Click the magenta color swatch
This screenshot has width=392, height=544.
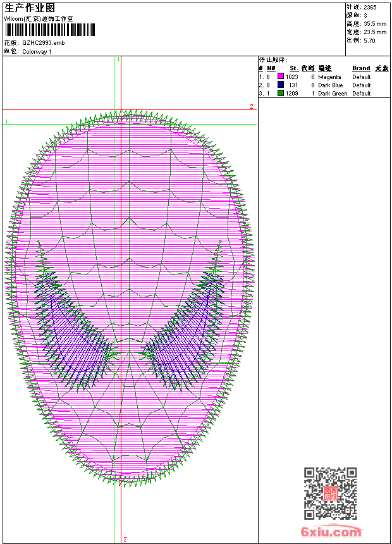(281, 77)
